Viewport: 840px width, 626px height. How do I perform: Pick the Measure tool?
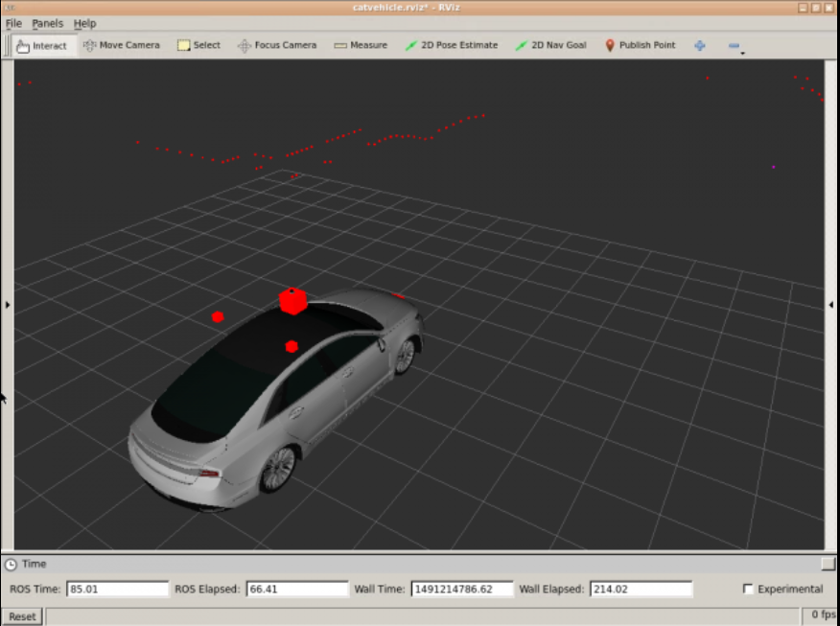click(361, 45)
